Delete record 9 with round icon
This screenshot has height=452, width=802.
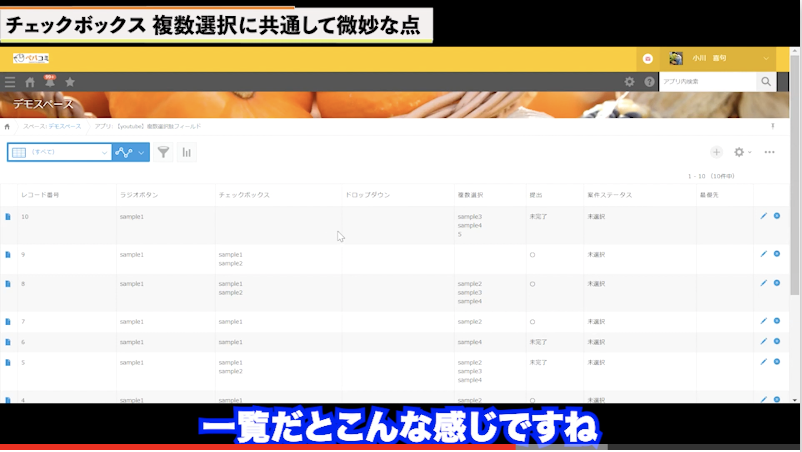point(777,254)
